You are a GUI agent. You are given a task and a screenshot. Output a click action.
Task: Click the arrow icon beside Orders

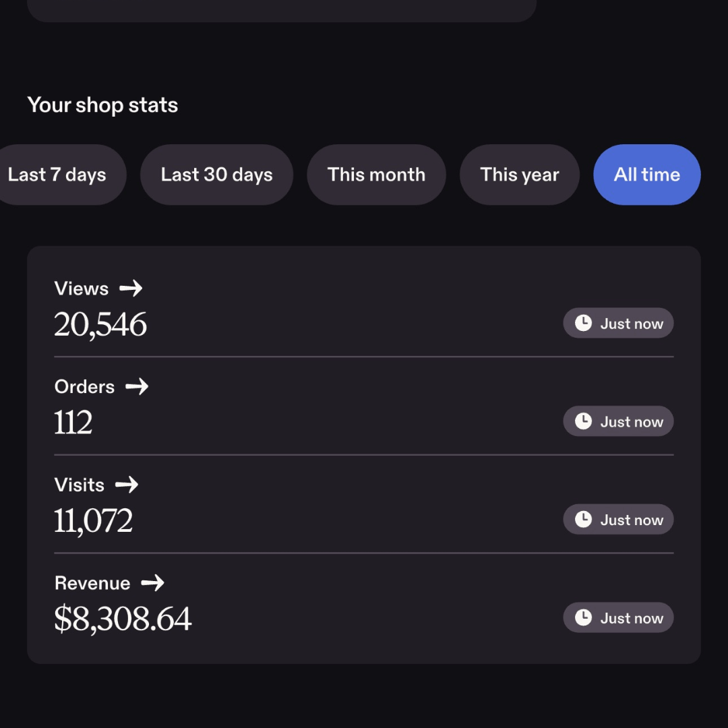click(x=137, y=386)
